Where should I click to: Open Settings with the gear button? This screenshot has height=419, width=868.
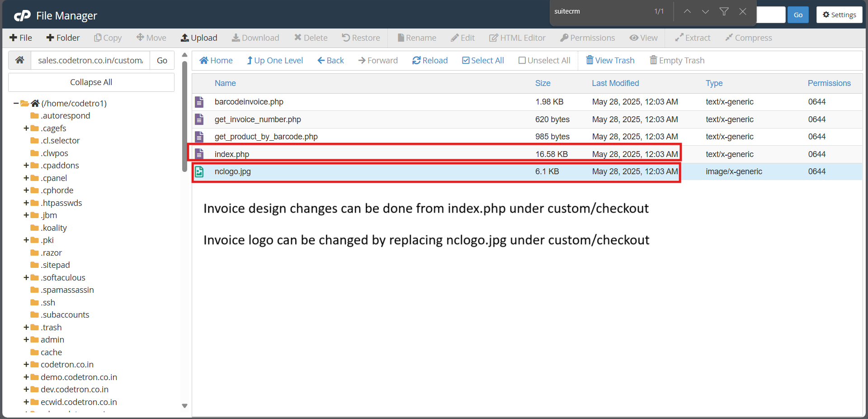click(839, 15)
